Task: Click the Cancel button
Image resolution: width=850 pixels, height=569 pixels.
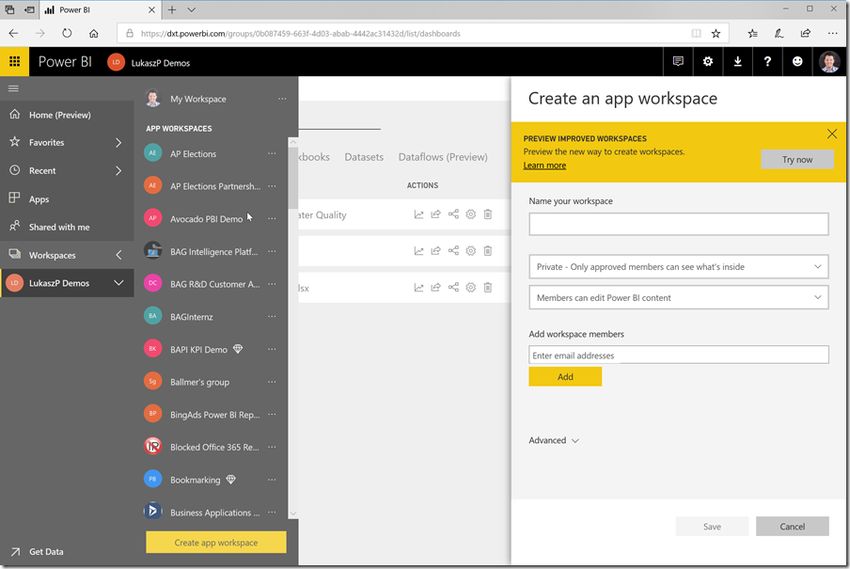Action: (792, 526)
